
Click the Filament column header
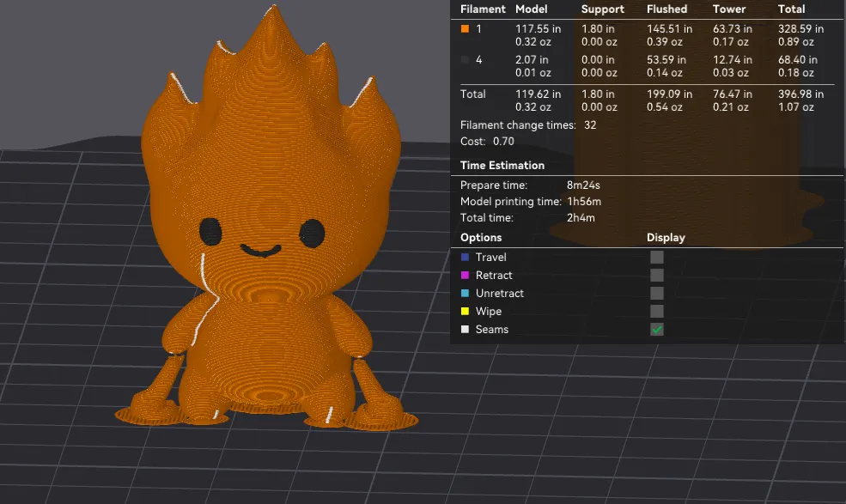coord(483,9)
